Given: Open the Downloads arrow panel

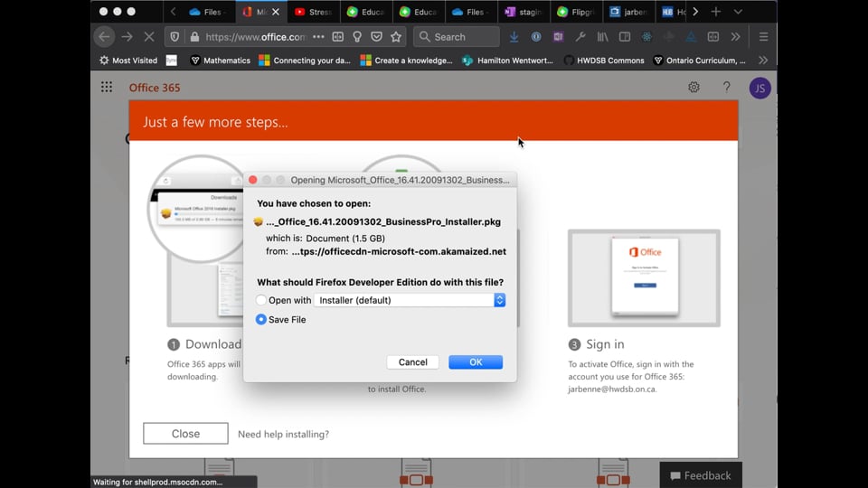Looking at the screenshot, I should point(514,37).
